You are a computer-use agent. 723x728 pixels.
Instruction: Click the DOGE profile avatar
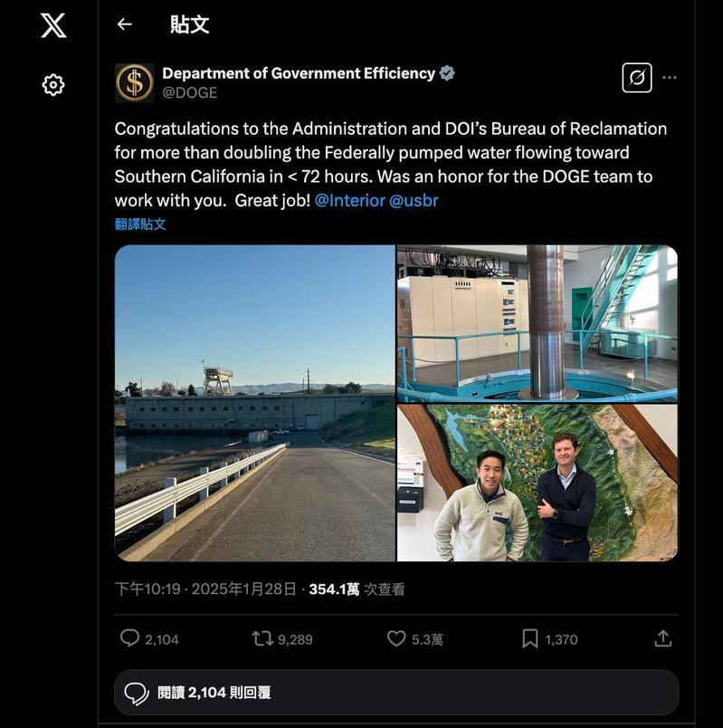click(x=135, y=82)
